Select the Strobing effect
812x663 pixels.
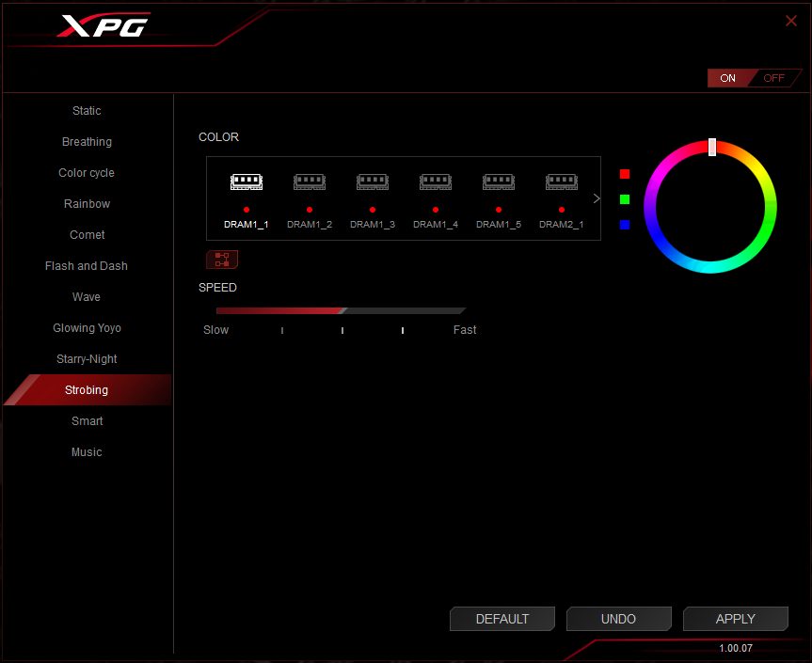[87, 389]
